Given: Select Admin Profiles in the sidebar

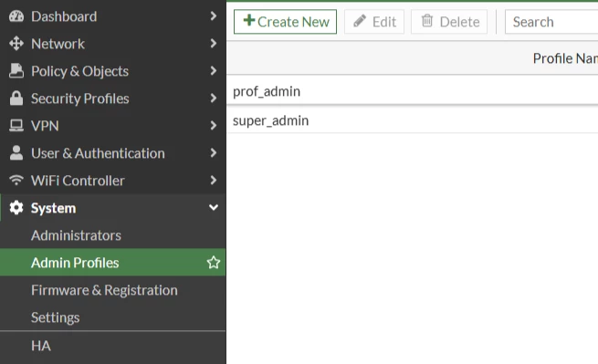Looking at the screenshot, I should click(x=113, y=262).
